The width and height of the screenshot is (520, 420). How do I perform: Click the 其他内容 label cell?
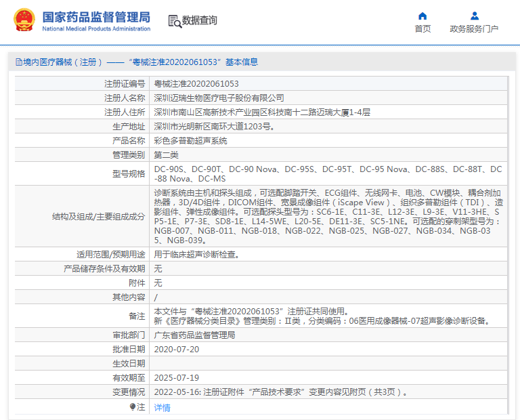(x=129, y=297)
